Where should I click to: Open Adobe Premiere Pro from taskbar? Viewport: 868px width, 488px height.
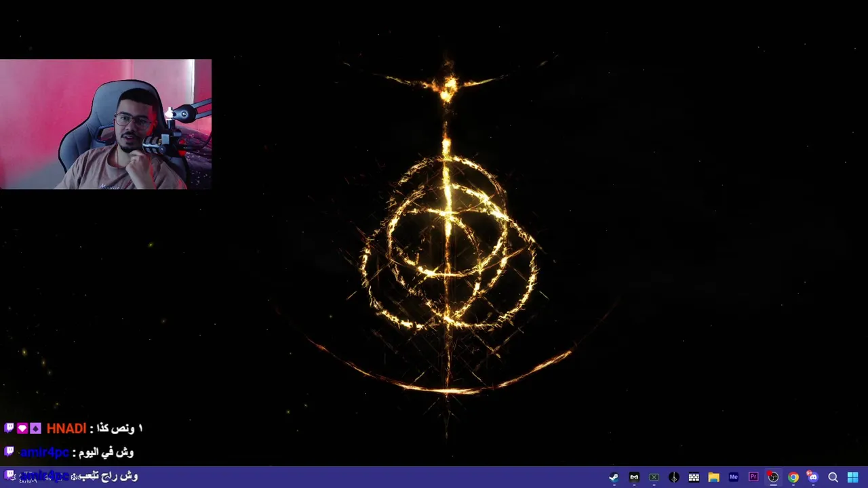pos(753,477)
